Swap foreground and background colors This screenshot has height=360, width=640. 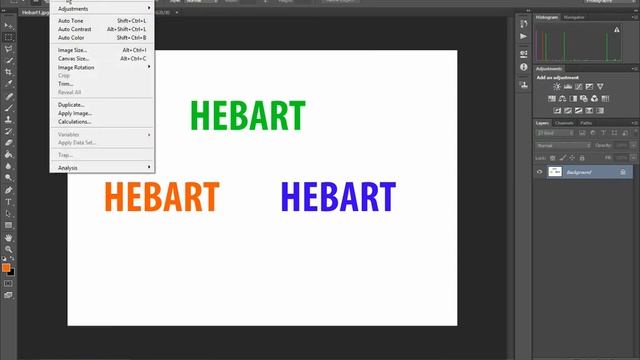point(11,259)
